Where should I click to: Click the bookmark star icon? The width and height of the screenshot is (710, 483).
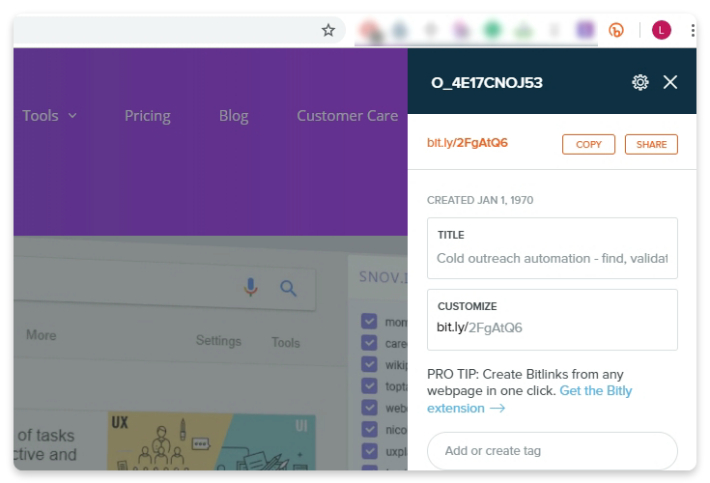[x=328, y=30]
